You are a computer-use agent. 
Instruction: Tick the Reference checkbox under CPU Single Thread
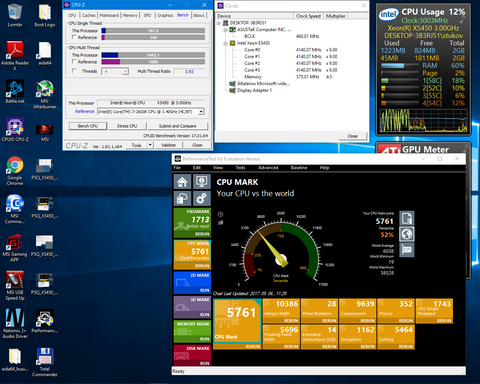(74, 37)
